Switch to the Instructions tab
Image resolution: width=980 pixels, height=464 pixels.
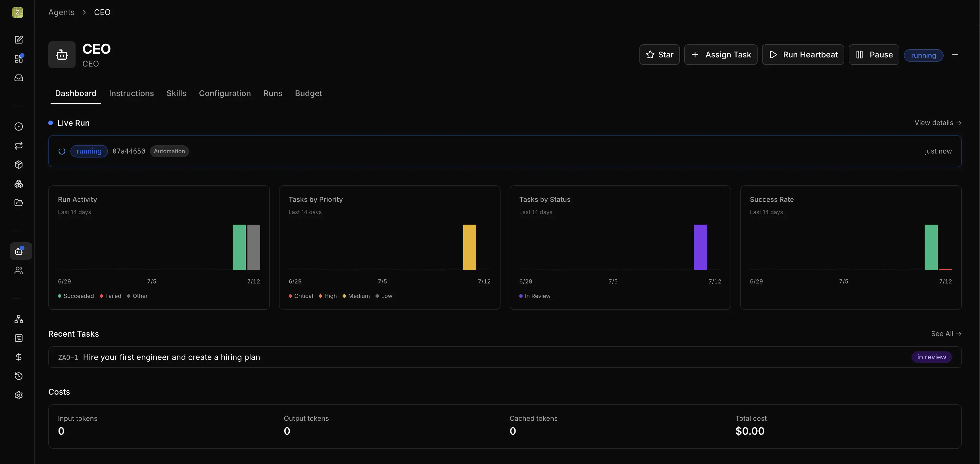pos(131,93)
